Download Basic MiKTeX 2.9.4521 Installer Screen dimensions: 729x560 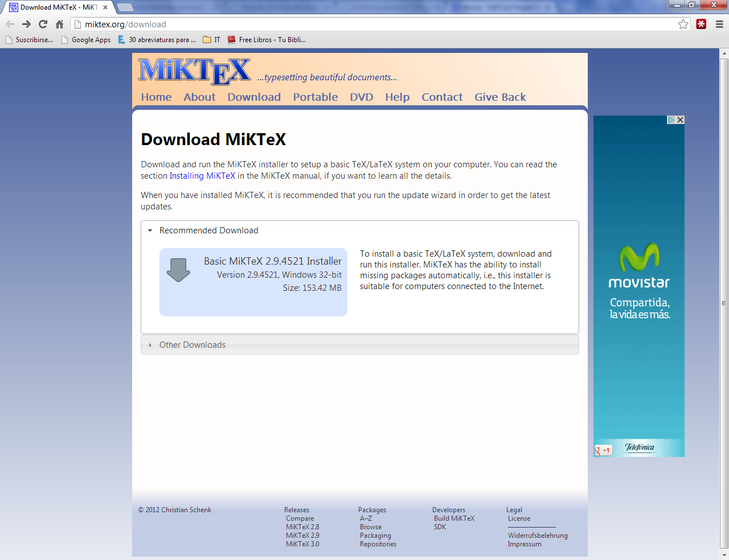click(272, 261)
